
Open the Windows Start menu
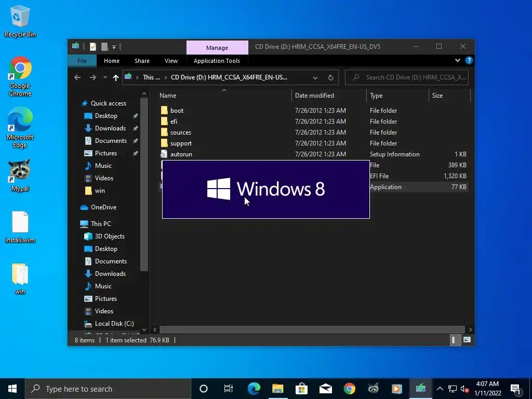pos(12,389)
